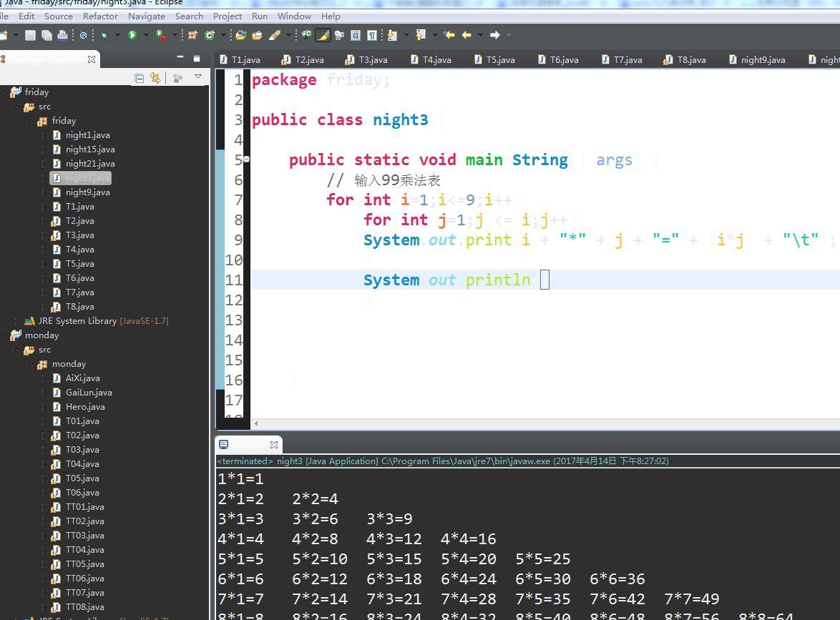
Task: Close the Package Explorer view tab
Action: [x=92, y=59]
